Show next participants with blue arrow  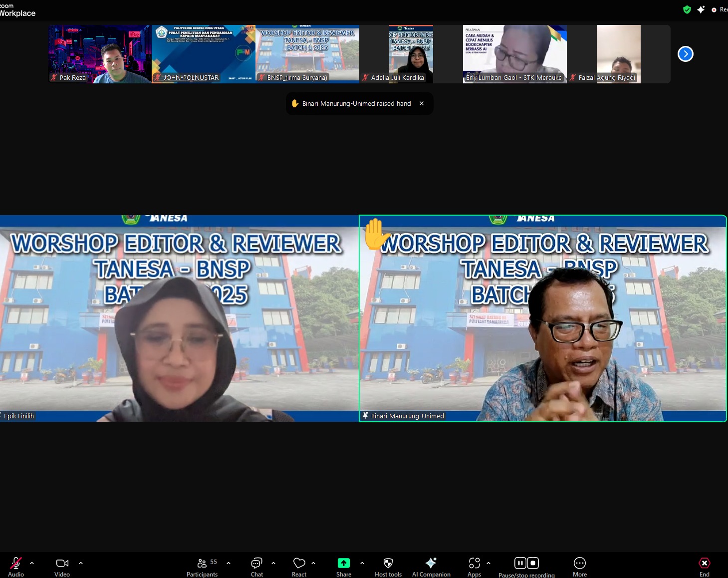tap(685, 54)
